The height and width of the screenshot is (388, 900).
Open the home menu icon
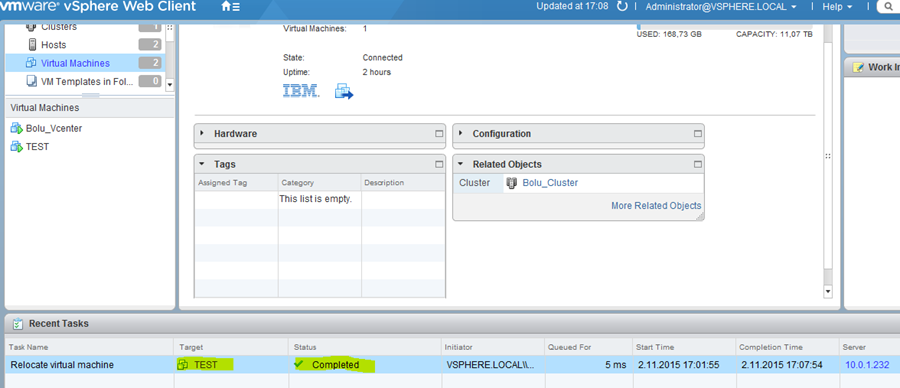tap(231, 7)
